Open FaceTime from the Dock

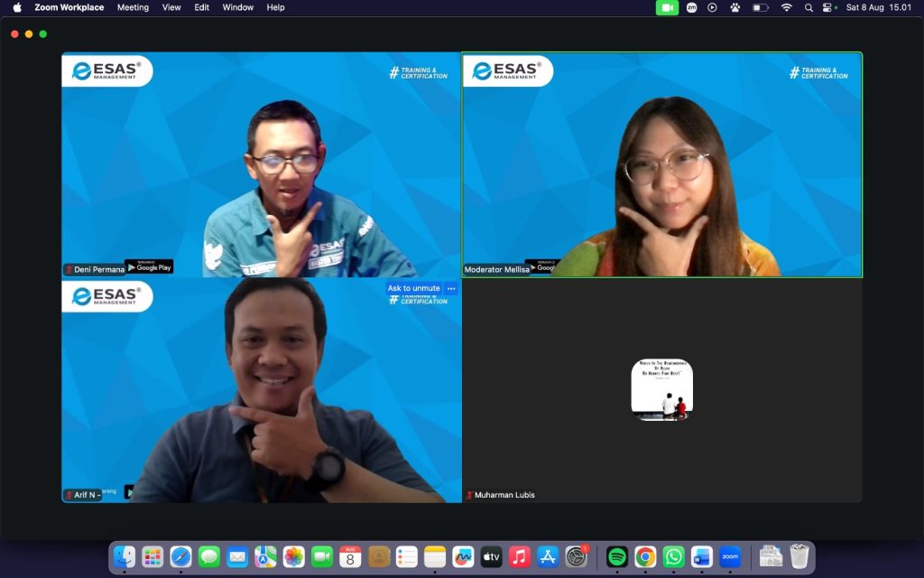click(322, 556)
